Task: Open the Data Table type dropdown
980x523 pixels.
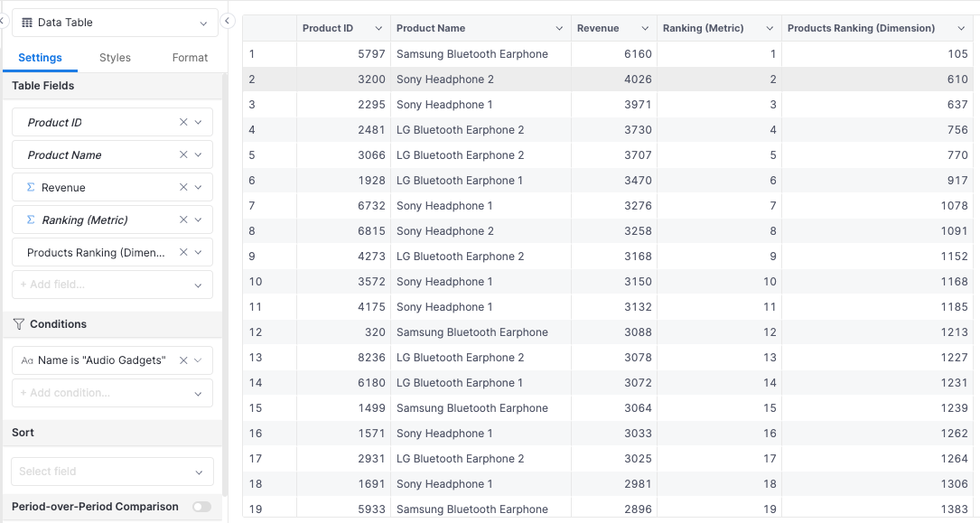Action: tap(115, 23)
